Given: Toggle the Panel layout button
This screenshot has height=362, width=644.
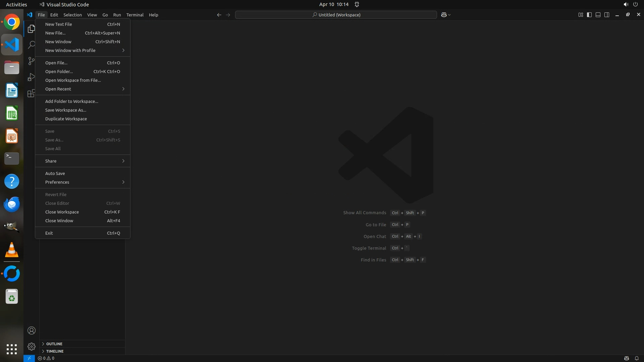Looking at the screenshot, I should 598,15.
